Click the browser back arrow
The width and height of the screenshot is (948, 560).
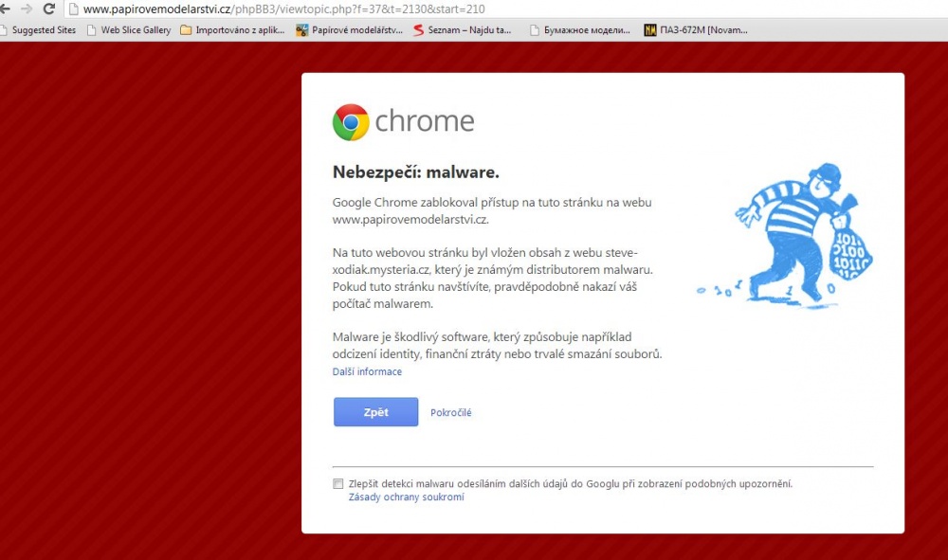click(x=5, y=9)
